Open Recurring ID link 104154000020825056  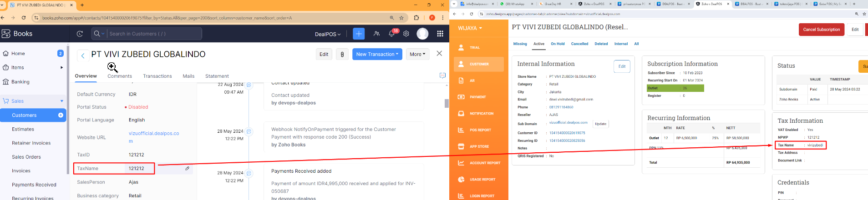click(x=567, y=140)
